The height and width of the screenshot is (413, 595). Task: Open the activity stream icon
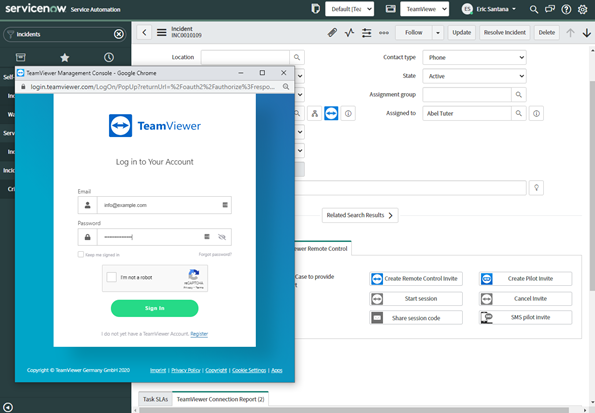(349, 33)
